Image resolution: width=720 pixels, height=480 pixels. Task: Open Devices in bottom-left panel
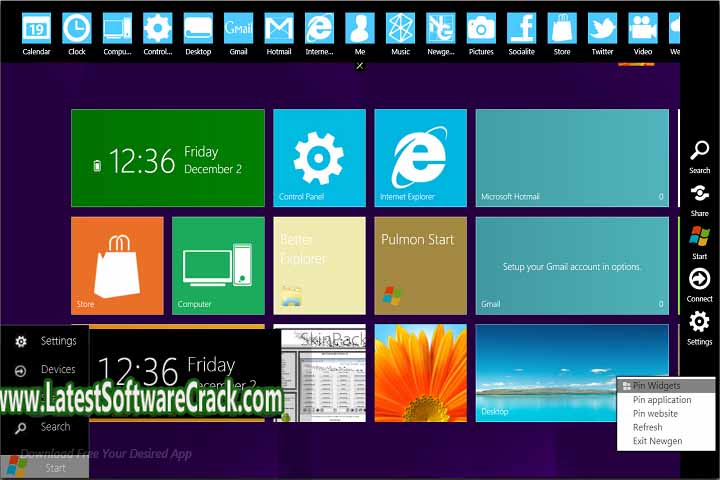(x=57, y=369)
